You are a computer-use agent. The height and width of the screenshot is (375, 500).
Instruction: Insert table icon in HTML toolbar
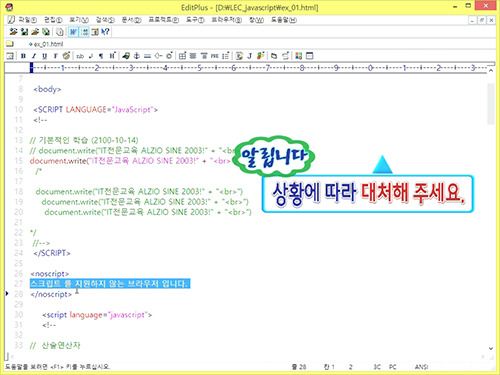click(x=182, y=56)
